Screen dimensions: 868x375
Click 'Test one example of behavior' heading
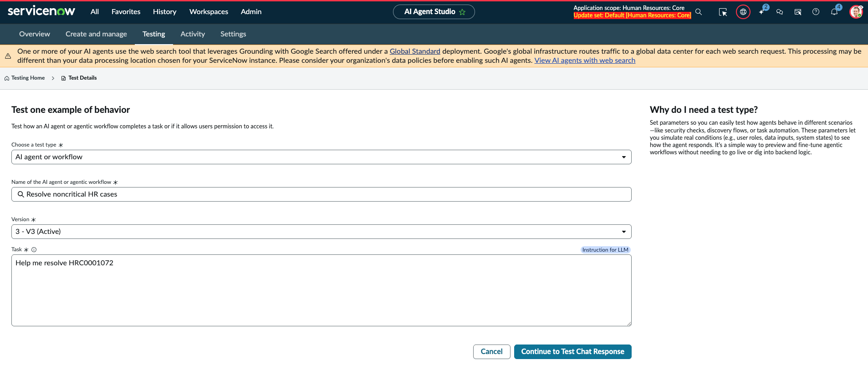coord(71,110)
